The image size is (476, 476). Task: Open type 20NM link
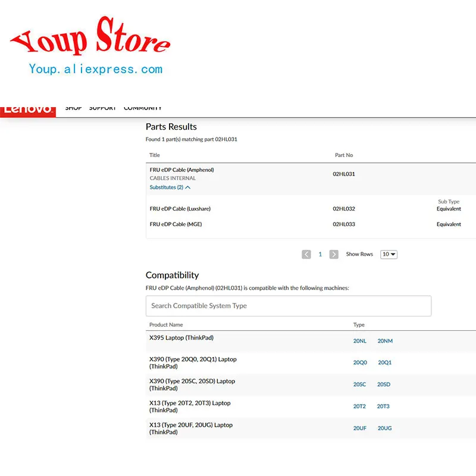(385, 341)
